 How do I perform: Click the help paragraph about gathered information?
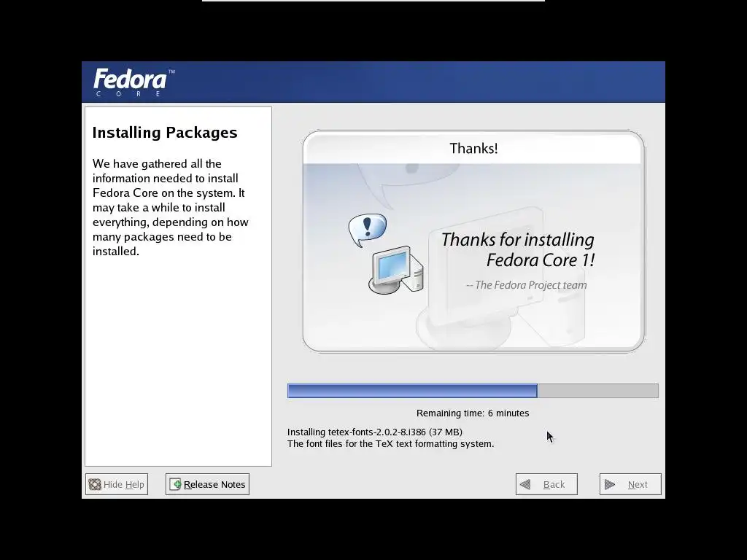coord(171,207)
